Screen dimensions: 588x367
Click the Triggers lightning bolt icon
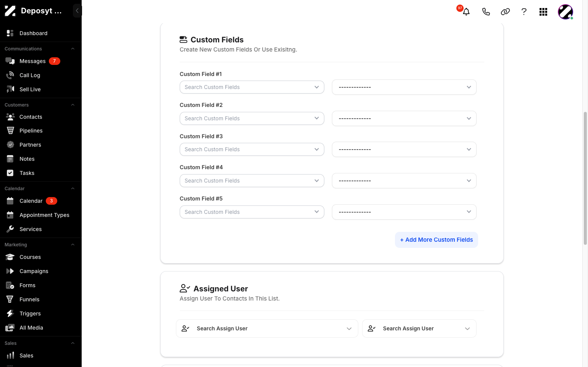pos(10,314)
